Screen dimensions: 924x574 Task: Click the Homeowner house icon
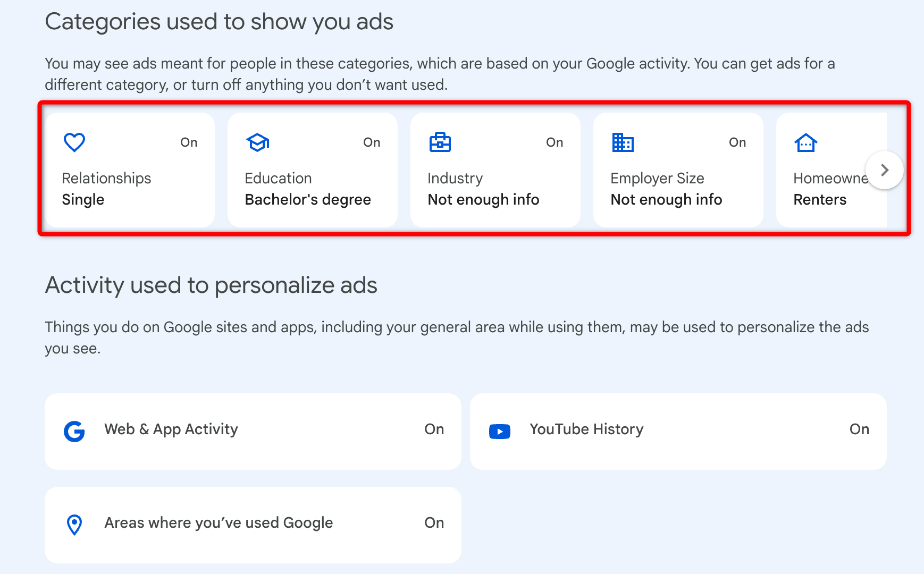point(806,142)
